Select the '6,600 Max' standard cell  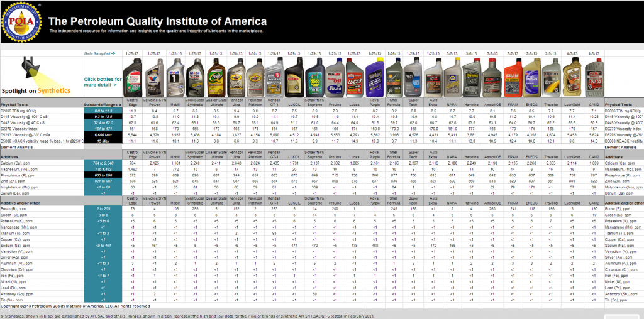click(x=103, y=134)
